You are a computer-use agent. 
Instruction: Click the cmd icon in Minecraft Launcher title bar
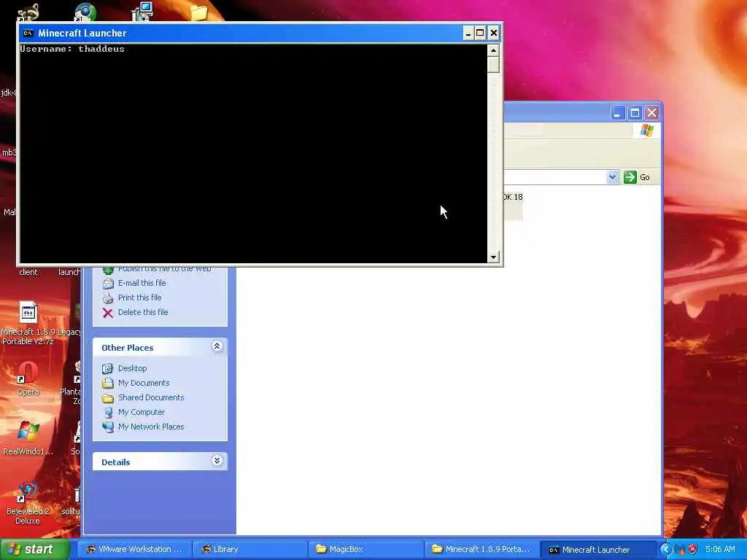click(x=28, y=33)
